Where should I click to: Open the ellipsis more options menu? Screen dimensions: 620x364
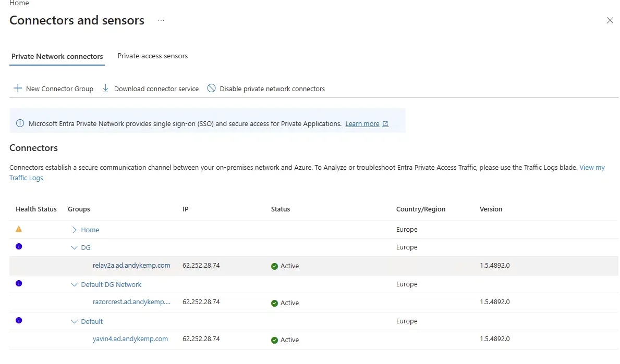point(161,20)
